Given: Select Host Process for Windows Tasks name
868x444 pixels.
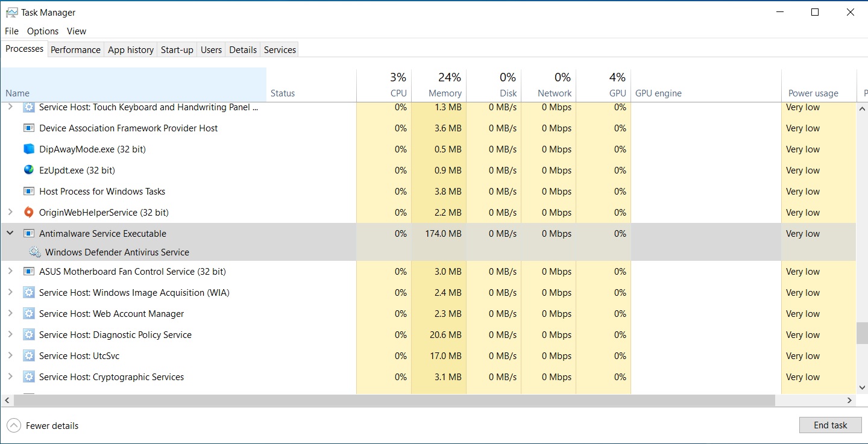Looking at the screenshot, I should click(102, 192).
